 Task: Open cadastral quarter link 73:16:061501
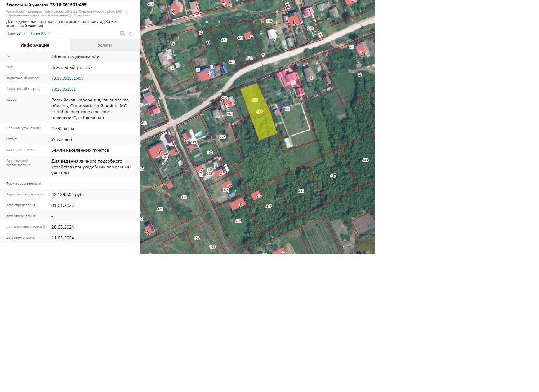[x=64, y=89]
